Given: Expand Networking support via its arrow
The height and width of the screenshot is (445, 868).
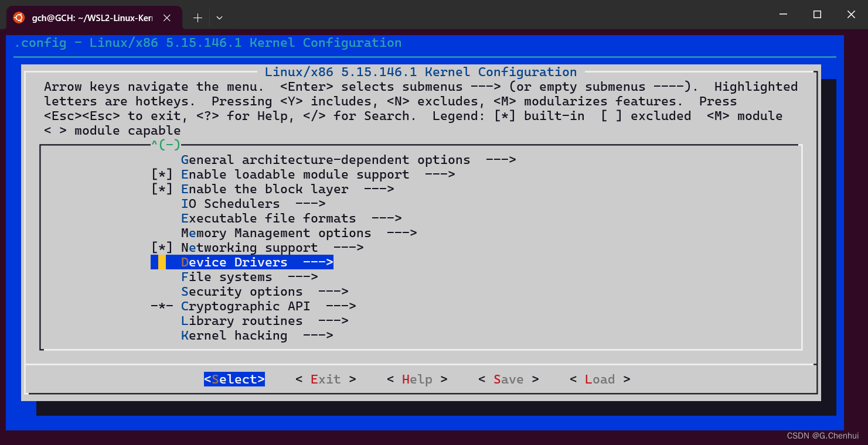Looking at the screenshot, I should tap(349, 248).
